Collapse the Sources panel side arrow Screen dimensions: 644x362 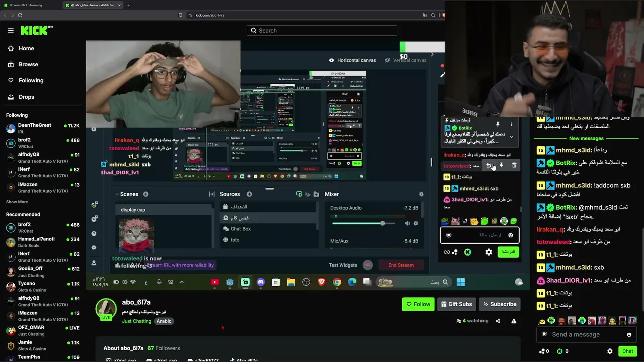click(212, 194)
